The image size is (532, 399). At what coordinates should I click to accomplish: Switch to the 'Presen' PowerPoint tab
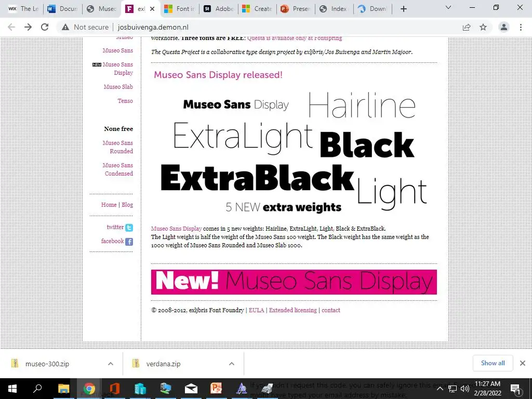pos(296,9)
